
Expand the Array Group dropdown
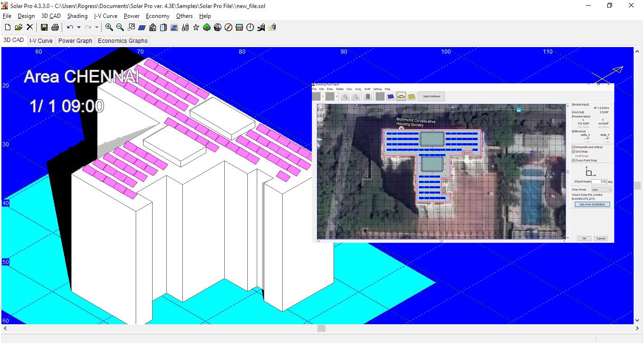point(602,190)
